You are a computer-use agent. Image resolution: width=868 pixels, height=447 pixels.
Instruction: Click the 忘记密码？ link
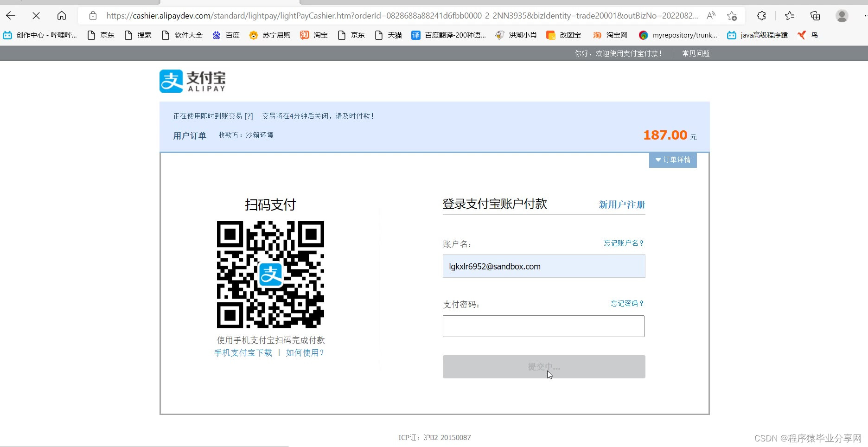coord(627,303)
